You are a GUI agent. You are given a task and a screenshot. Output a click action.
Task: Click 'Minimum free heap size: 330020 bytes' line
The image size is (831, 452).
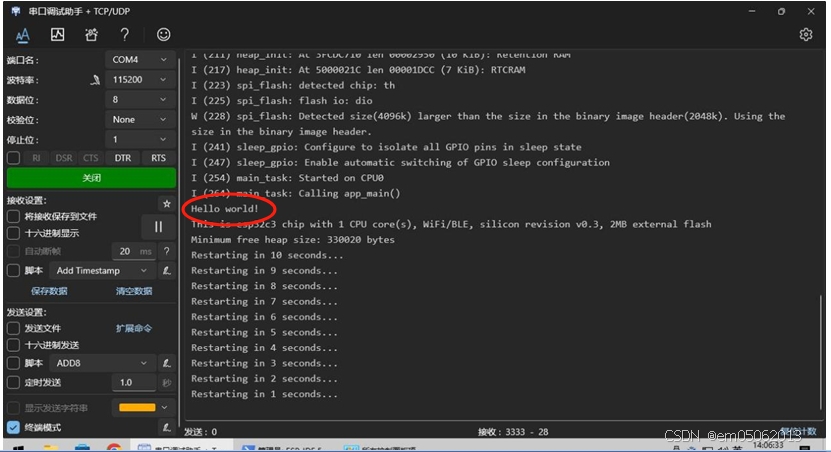pos(293,240)
